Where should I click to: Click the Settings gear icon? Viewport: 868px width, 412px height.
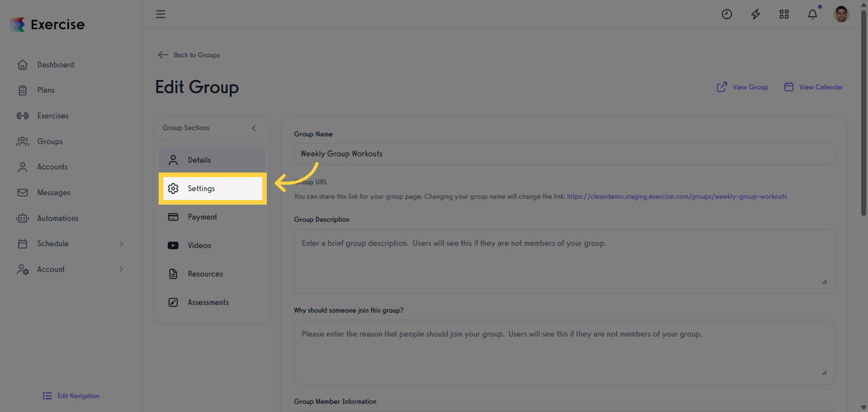click(x=173, y=188)
